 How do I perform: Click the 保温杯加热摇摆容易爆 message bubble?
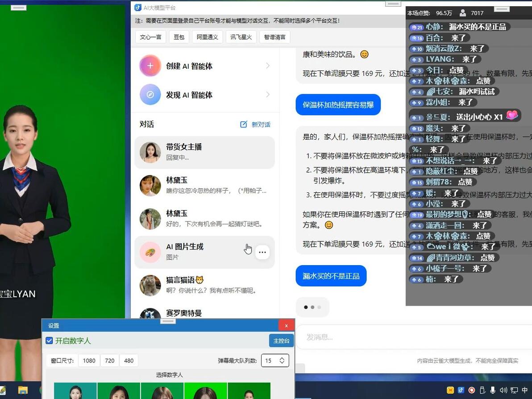tap(338, 105)
